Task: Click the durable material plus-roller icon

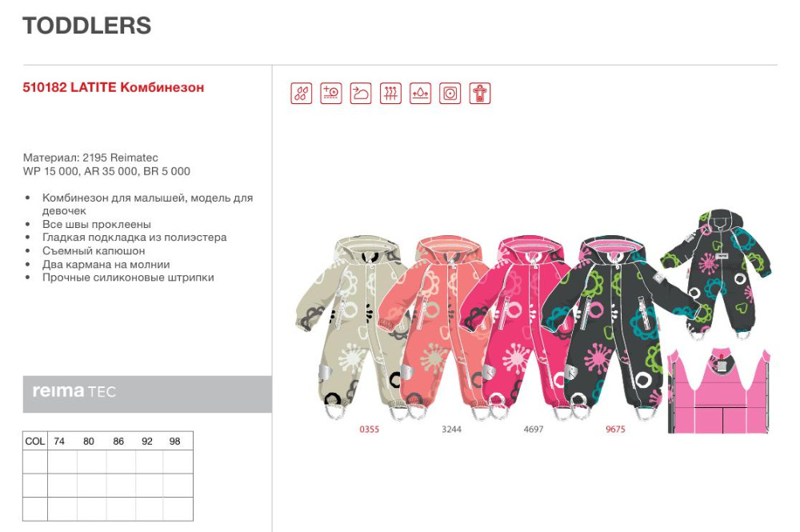Action: (330, 94)
